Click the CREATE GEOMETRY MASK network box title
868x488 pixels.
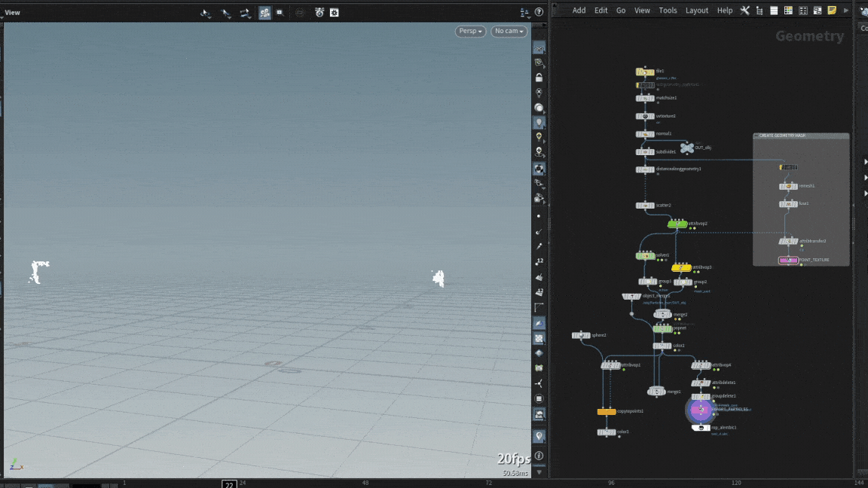(787, 136)
